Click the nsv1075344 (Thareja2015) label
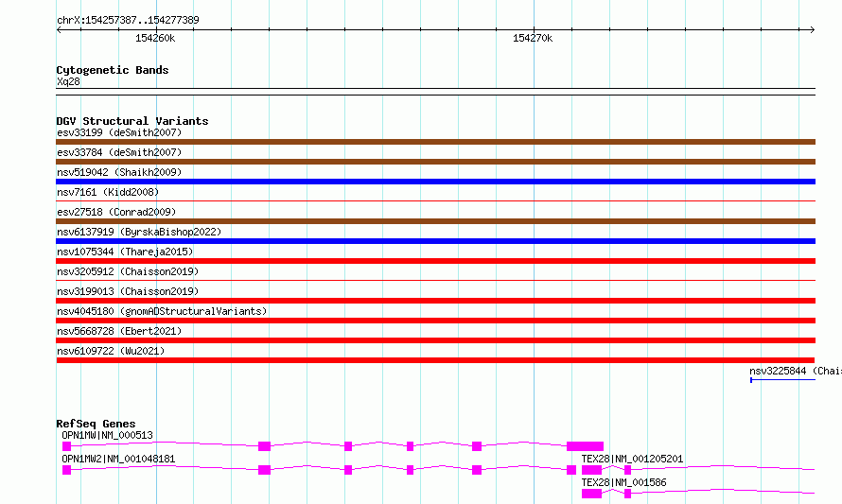Viewport: 842px width, 504px height. click(125, 252)
